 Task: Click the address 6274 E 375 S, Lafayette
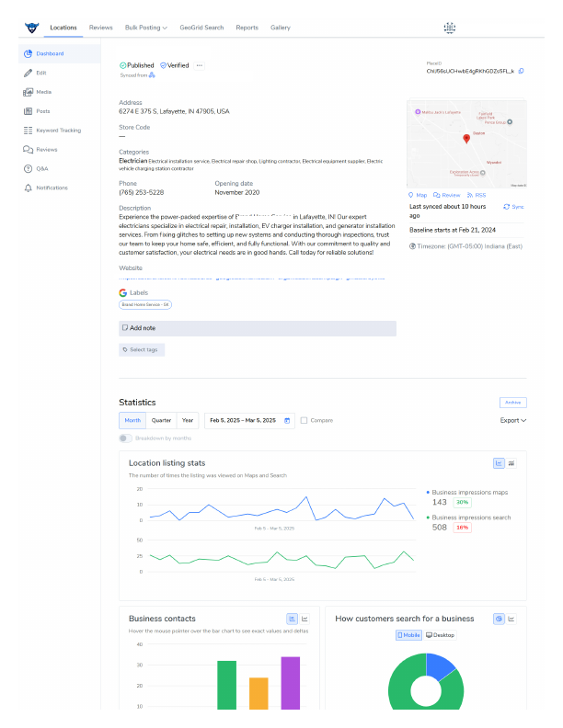pos(174,112)
